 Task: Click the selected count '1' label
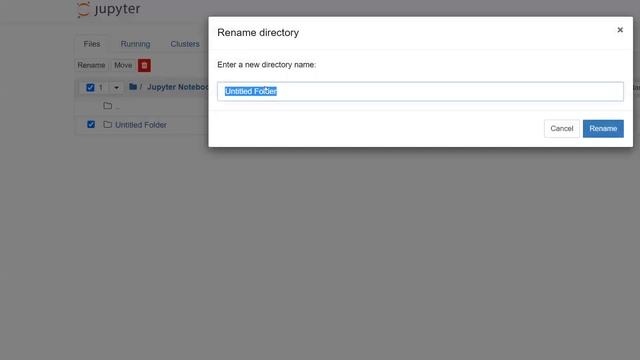(100, 88)
